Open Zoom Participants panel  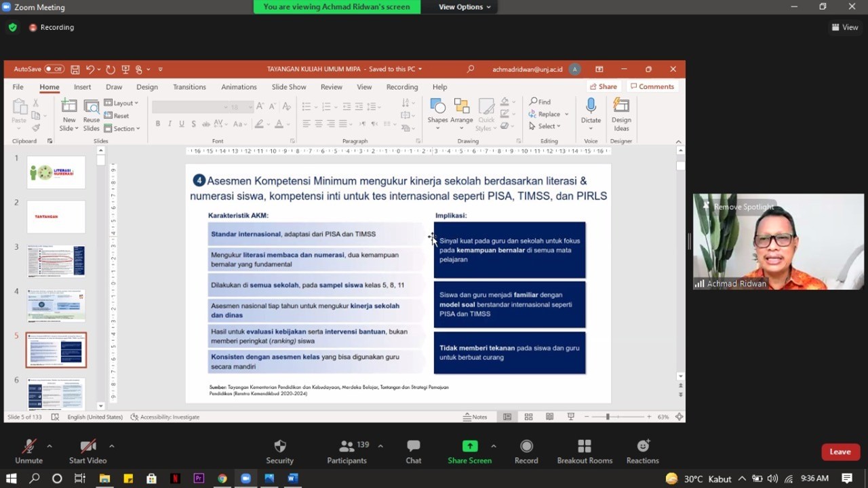pos(347,452)
